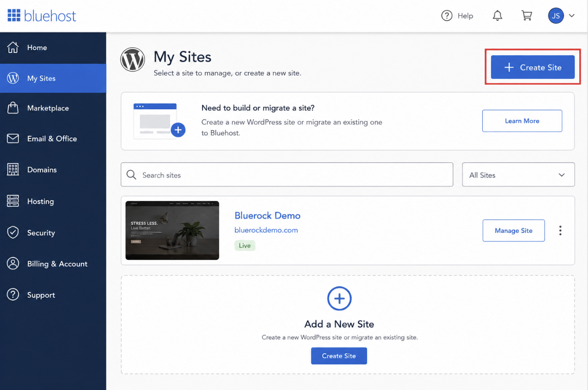Image resolution: width=588 pixels, height=390 pixels.
Task: Open the All Sites filter dropdown
Action: pyautogui.click(x=518, y=175)
